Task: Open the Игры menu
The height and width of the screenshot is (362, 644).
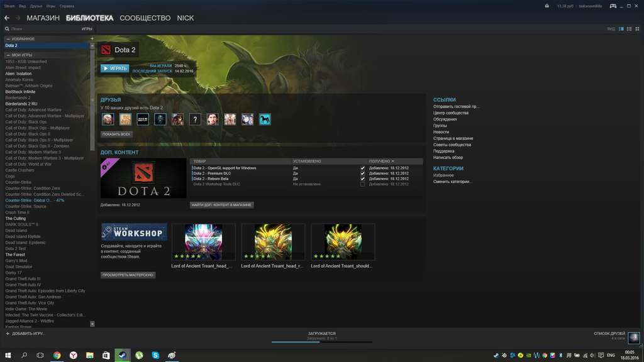Action: click(51, 6)
